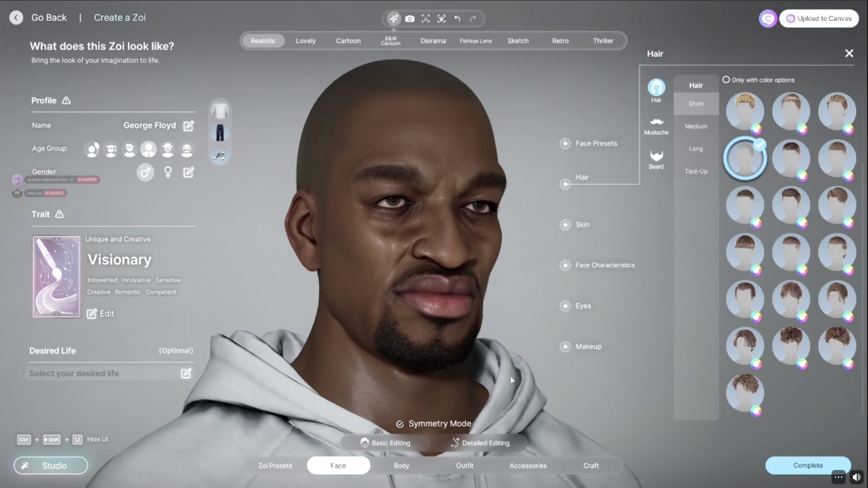This screenshot has width=868, height=488.
Task: Click Edit under Visionary trait
Action: 100,314
